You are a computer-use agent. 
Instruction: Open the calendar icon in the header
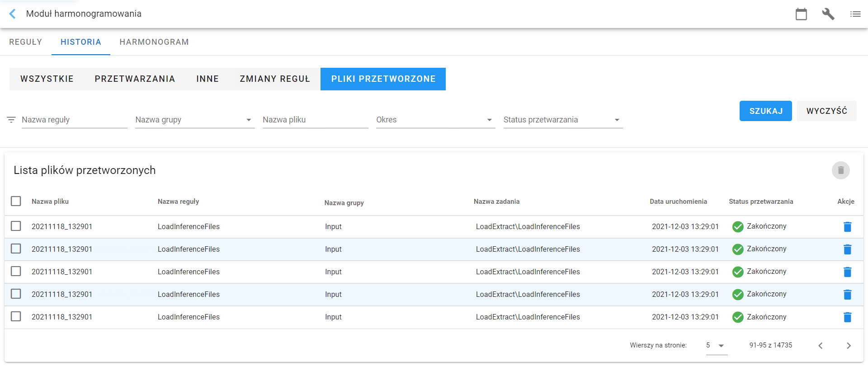801,14
